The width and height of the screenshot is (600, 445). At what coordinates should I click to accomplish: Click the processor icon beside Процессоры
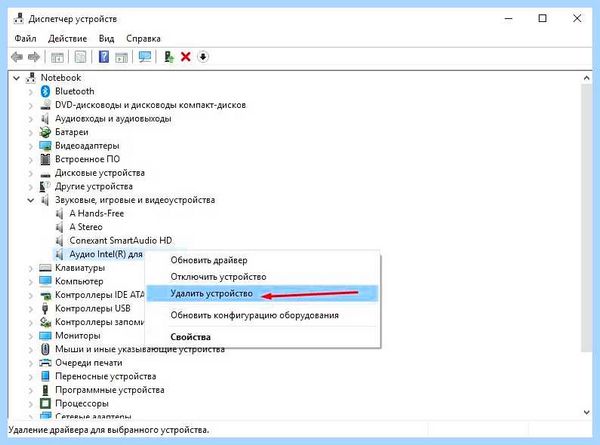[45, 403]
